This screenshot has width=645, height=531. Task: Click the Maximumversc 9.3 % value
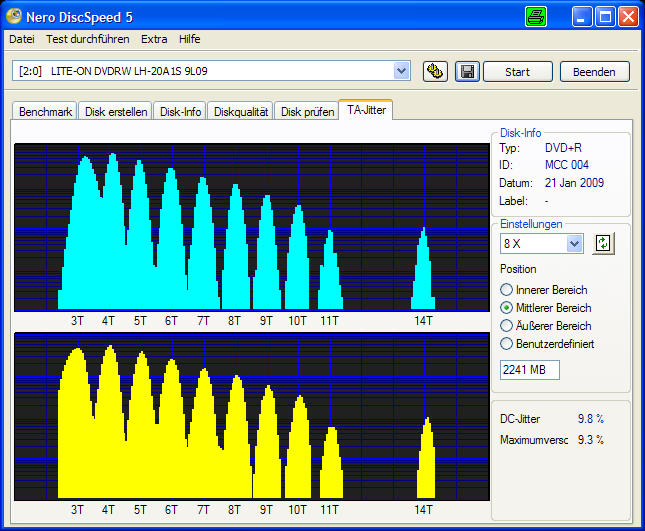pyautogui.click(x=590, y=440)
